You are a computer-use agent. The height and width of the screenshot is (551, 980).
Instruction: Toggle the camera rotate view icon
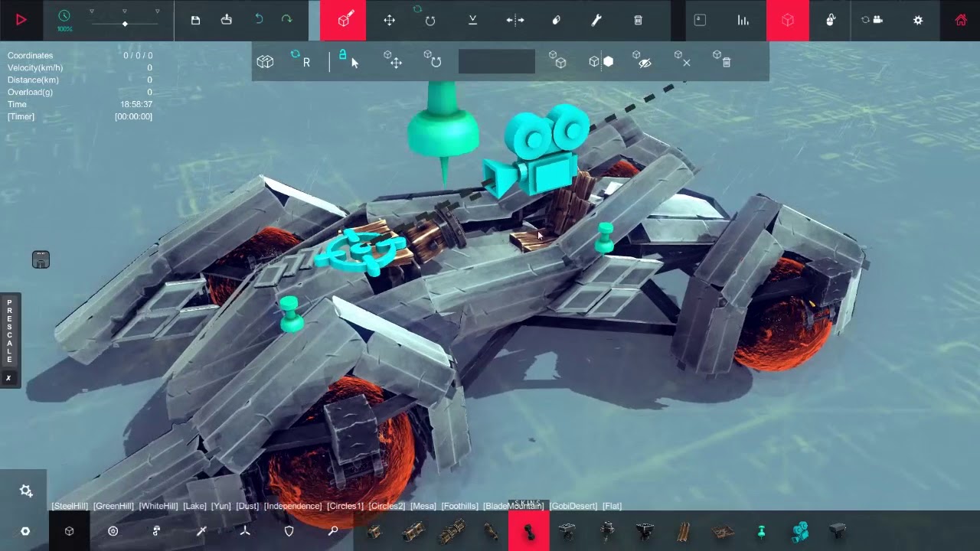point(872,21)
